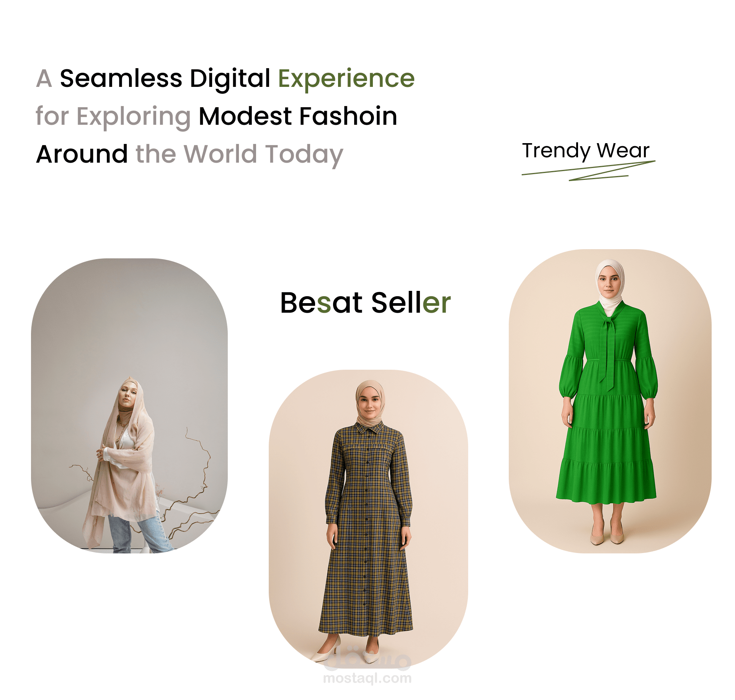The width and height of the screenshot is (735, 700).
Task: Select the pink shawl model photo
Action: pyautogui.click(x=129, y=406)
